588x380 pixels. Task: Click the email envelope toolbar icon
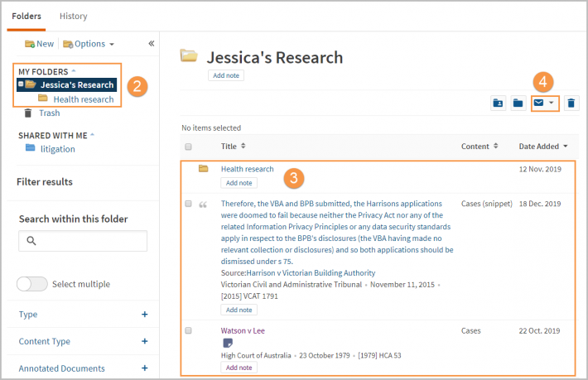pyautogui.click(x=538, y=103)
